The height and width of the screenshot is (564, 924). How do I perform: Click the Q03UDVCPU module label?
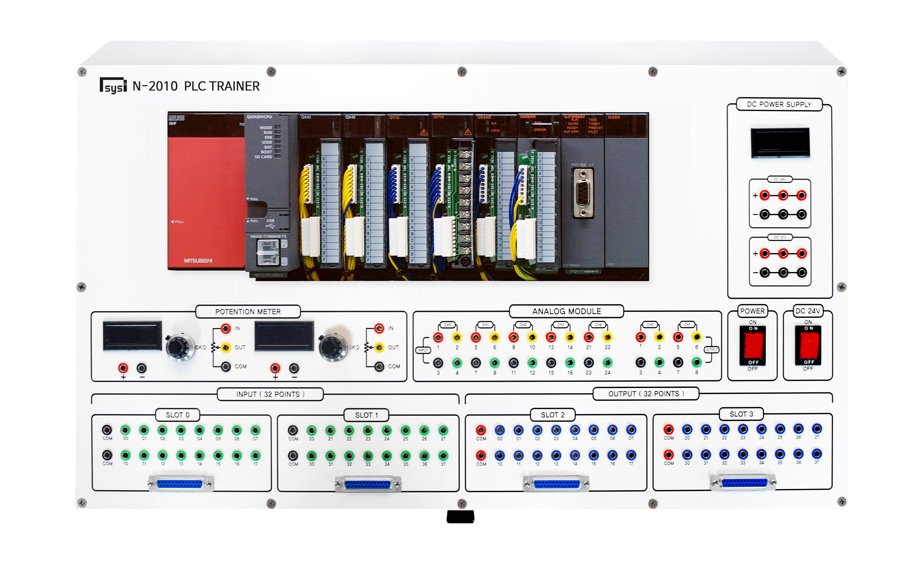point(259,117)
